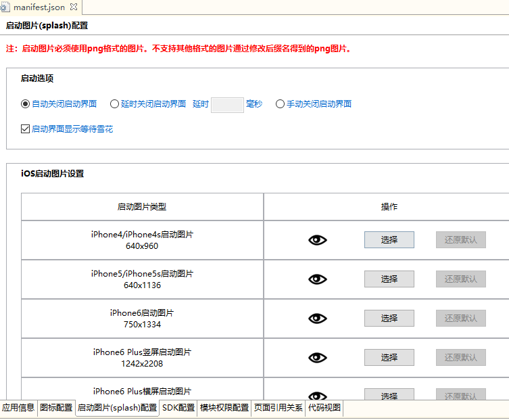Select 自动关闭启动界面 radio option
Screen dimensions: 509x420
pos(26,104)
